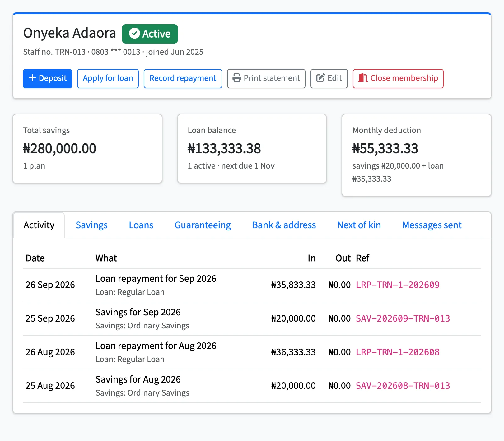Click the amount ₦35,833.33
Screen dimensions: 504x441
click(293, 285)
